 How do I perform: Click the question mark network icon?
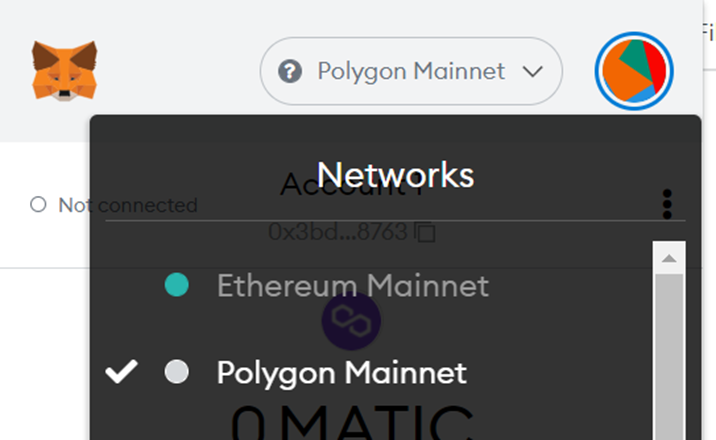click(x=290, y=71)
